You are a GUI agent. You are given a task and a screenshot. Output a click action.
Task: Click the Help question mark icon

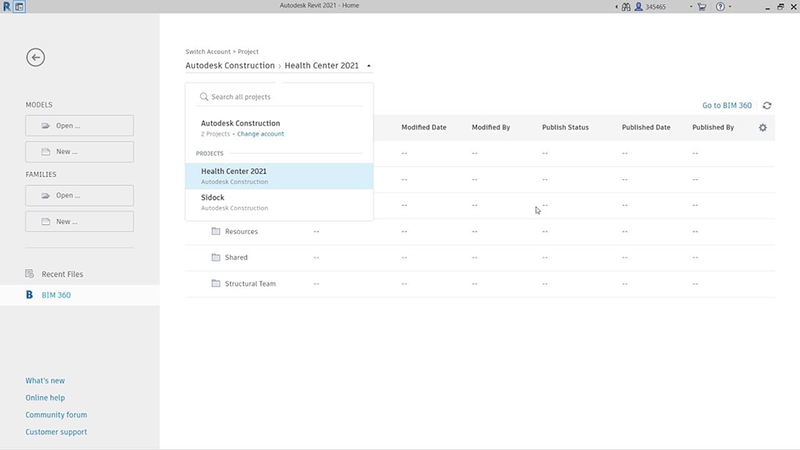[720, 7]
